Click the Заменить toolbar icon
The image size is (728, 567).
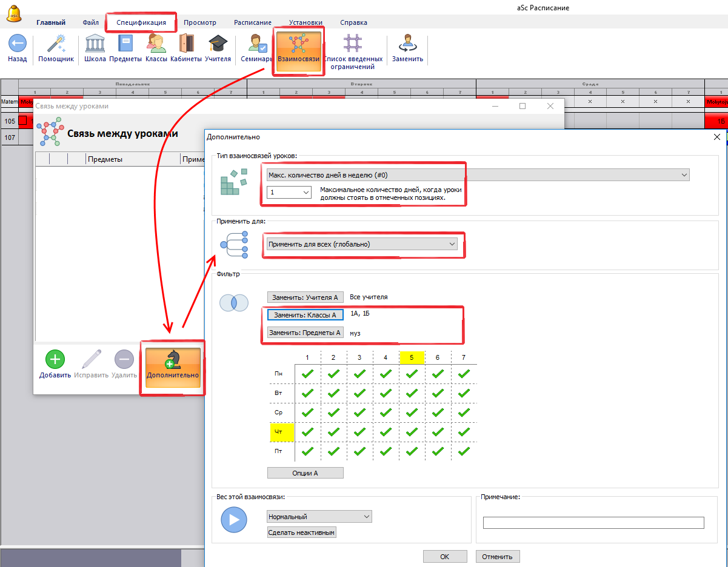click(x=407, y=44)
